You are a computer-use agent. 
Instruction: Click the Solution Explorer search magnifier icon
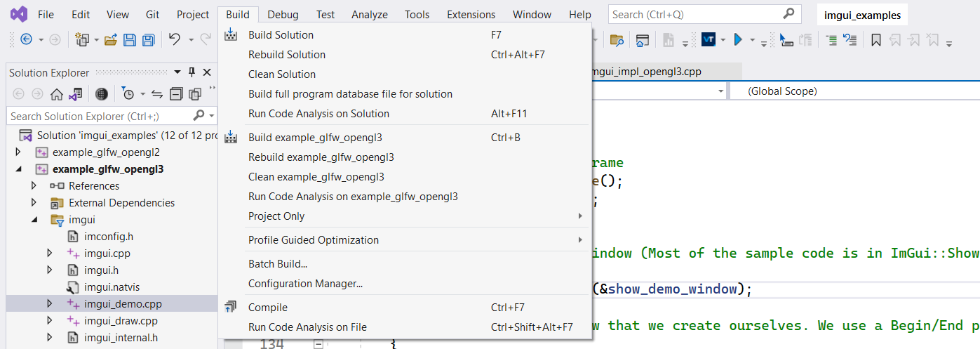(x=199, y=116)
